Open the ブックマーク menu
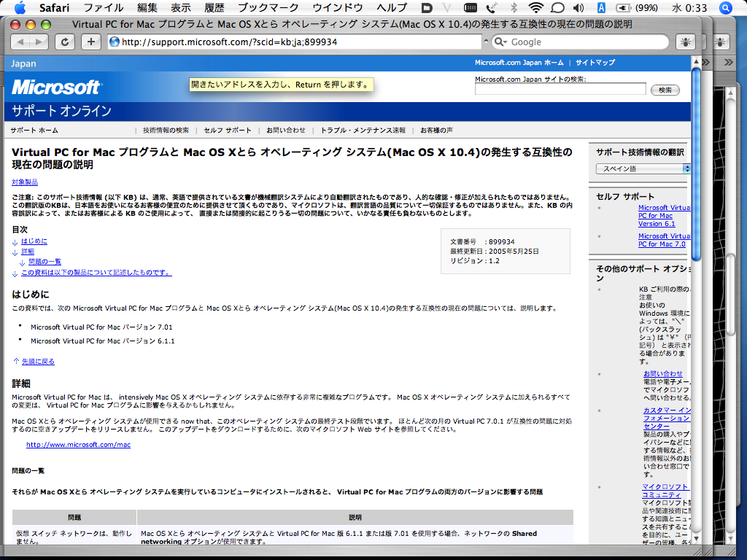Image resolution: width=747 pixels, height=560 pixels. pyautogui.click(x=268, y=7)
